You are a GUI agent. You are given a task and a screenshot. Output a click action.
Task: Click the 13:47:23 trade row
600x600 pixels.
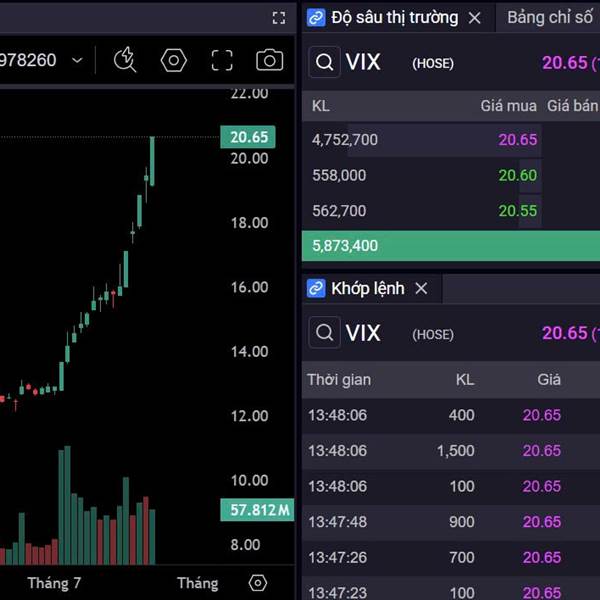click(x=451, y=589)
